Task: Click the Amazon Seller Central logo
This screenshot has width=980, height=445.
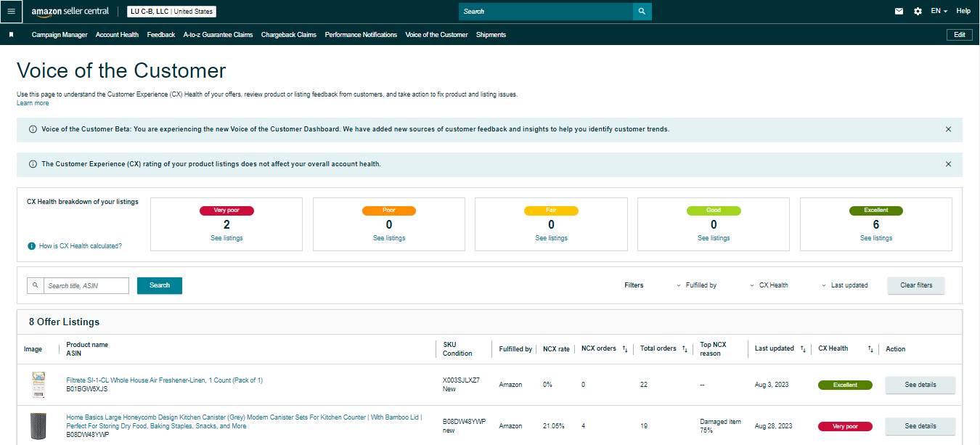Action: 70,12
